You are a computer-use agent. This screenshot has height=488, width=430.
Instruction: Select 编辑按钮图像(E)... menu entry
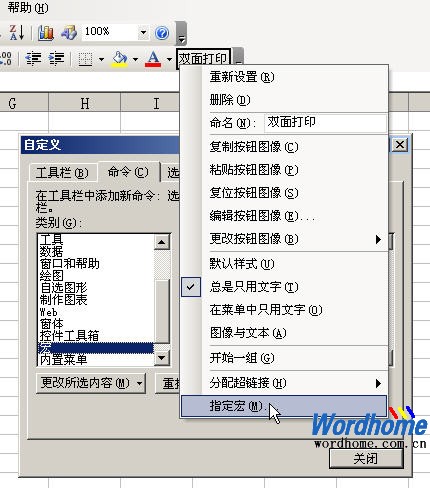pos(285,216)
